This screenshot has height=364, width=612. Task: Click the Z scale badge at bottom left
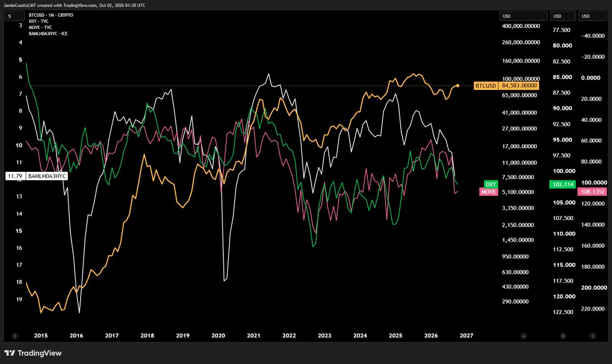[x=14, y=336]
